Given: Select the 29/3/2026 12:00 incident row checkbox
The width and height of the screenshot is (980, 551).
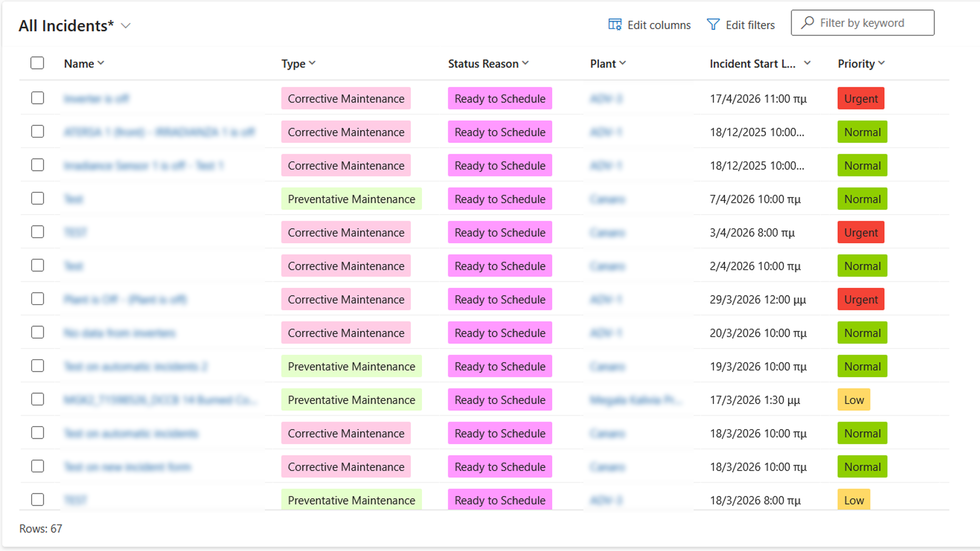Looking at the screenshot, I should (37, 299).
